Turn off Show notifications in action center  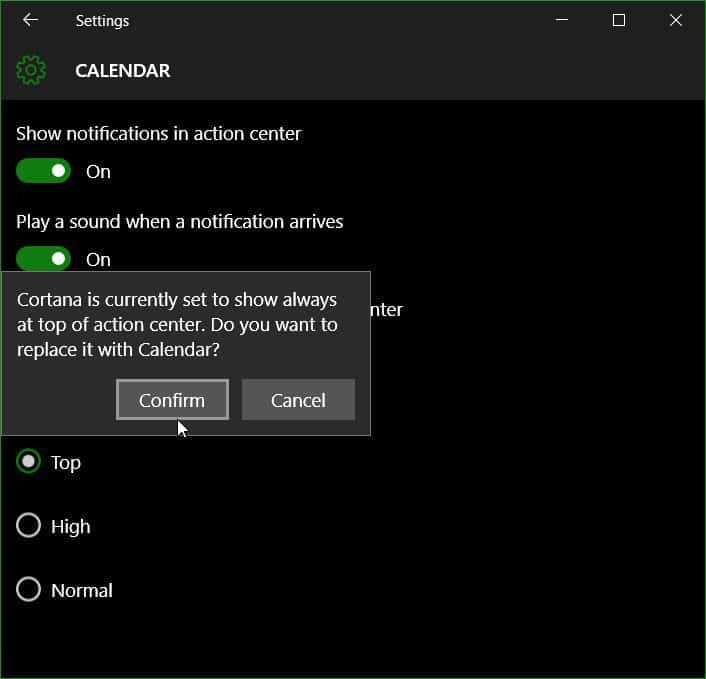[44, 171]
